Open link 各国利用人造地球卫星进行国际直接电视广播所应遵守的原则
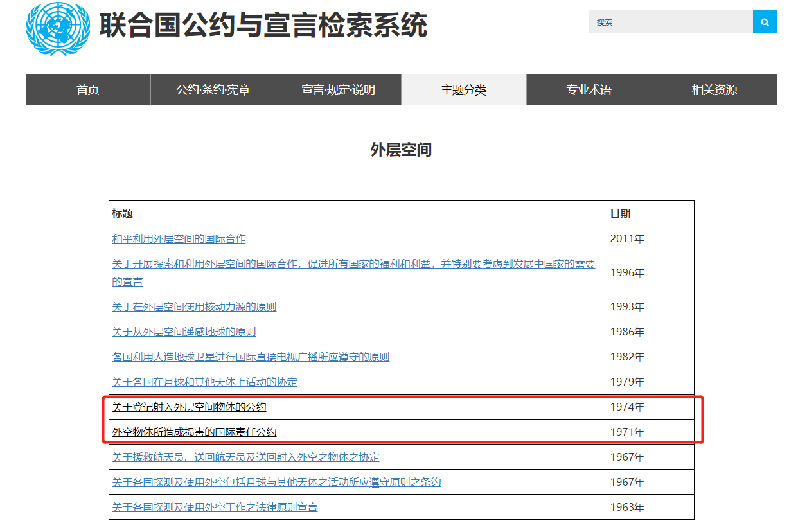Screen dimensions: 807x532 click(251, 357)
